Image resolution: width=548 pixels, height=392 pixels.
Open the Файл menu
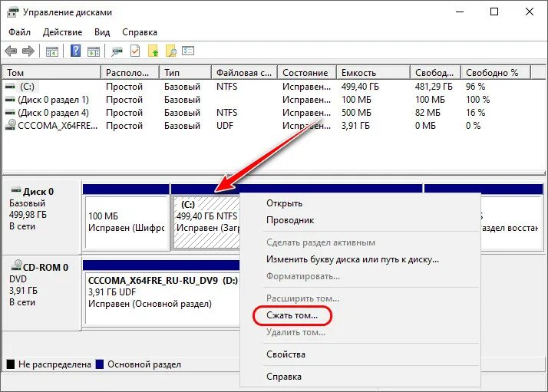(x=19, y=32)
